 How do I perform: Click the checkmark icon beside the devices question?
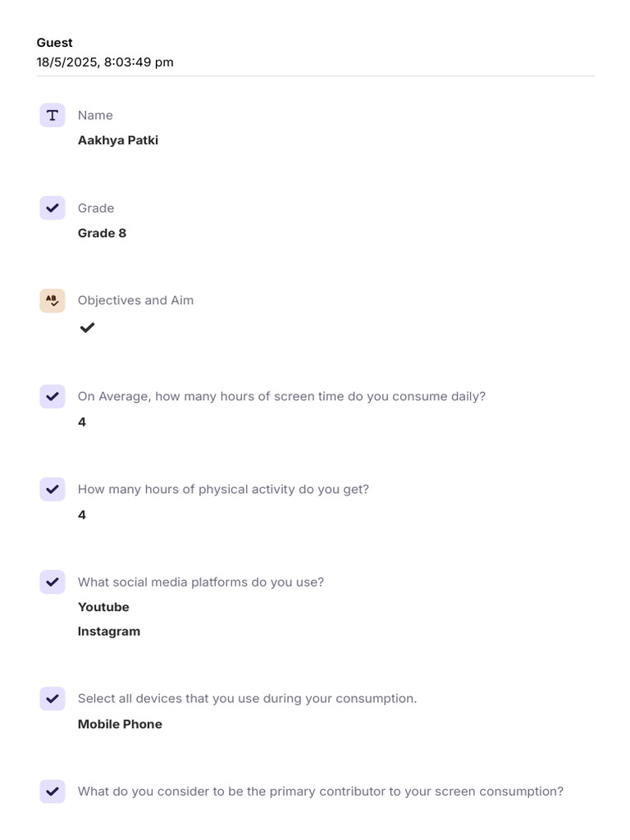52,699
